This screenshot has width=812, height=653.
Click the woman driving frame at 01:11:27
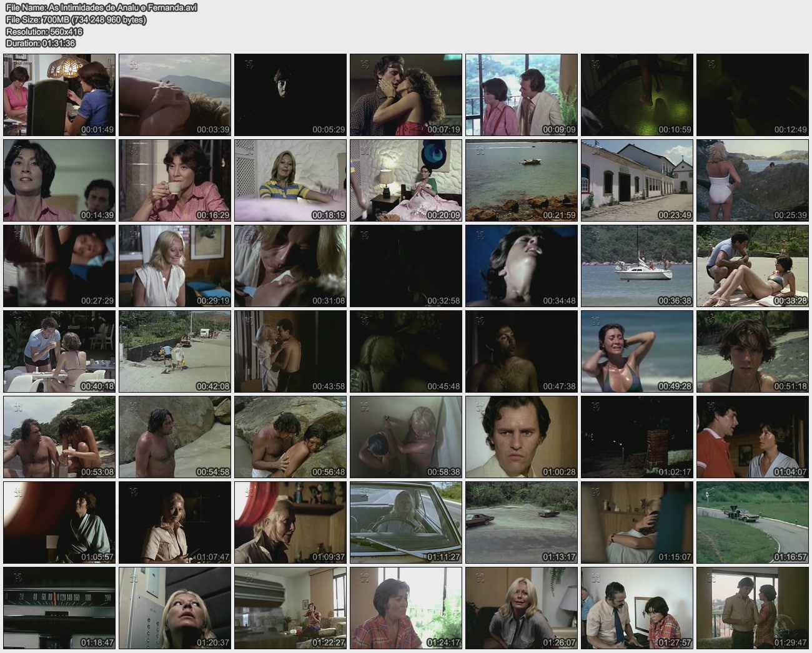[x=406, y=523]
